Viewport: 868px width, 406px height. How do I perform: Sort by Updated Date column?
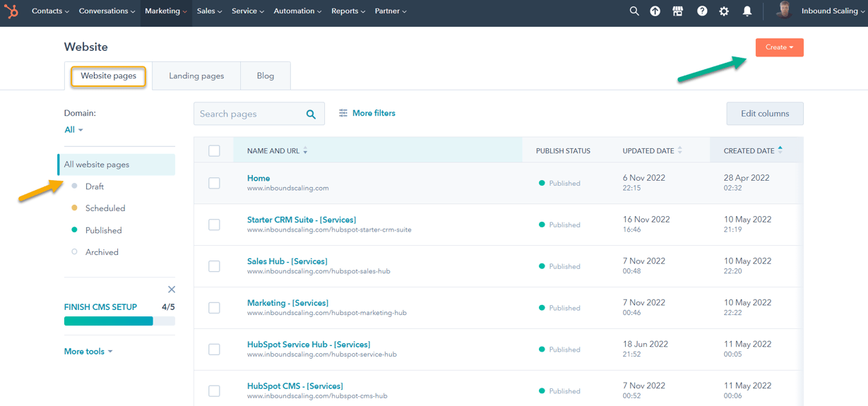[x=653, y=151]
